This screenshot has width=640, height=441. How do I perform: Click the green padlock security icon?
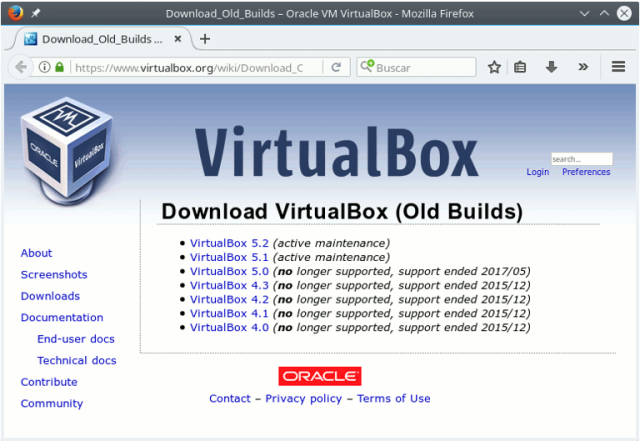tap(60, 67)
